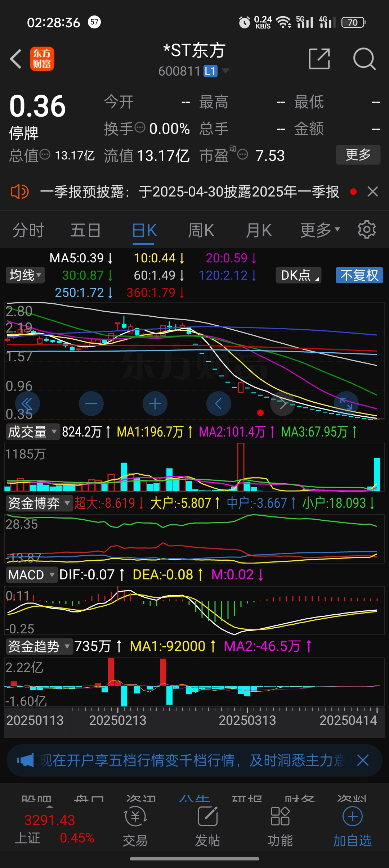
Task: Open the Eastmoney orange logo
Action: [42, 59]
